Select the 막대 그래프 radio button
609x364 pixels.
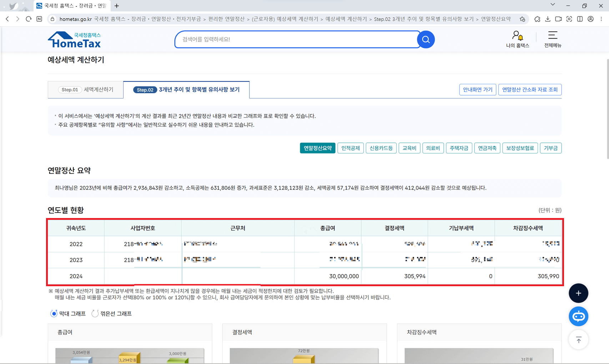pos(54,313)
